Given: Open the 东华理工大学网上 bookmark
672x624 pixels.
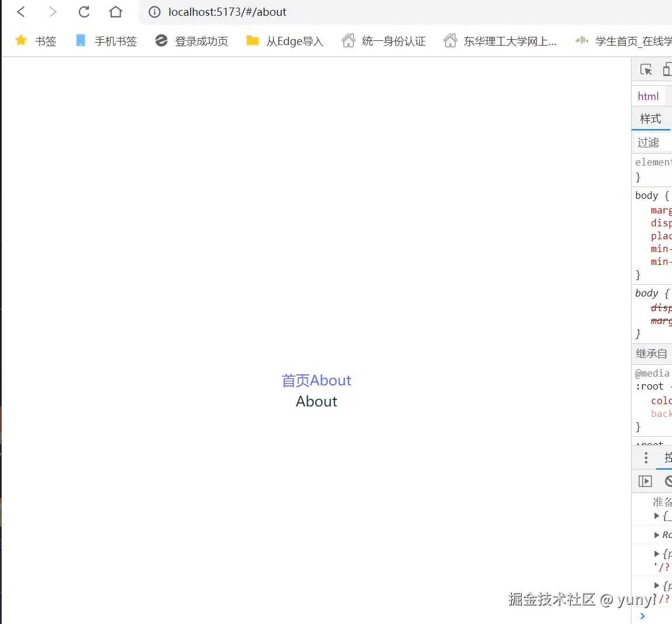Looking at the screenshot, I should click(x=500, y=41).
